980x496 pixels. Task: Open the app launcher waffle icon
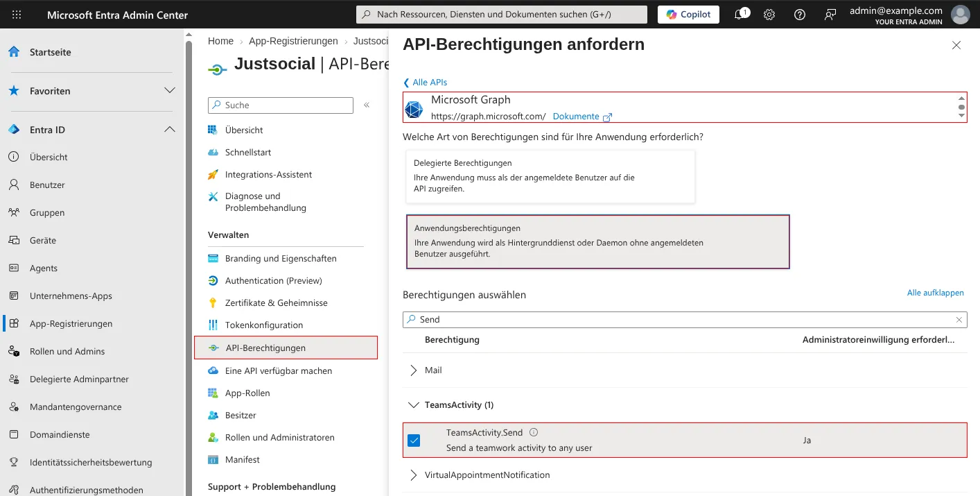pos(17,15)
